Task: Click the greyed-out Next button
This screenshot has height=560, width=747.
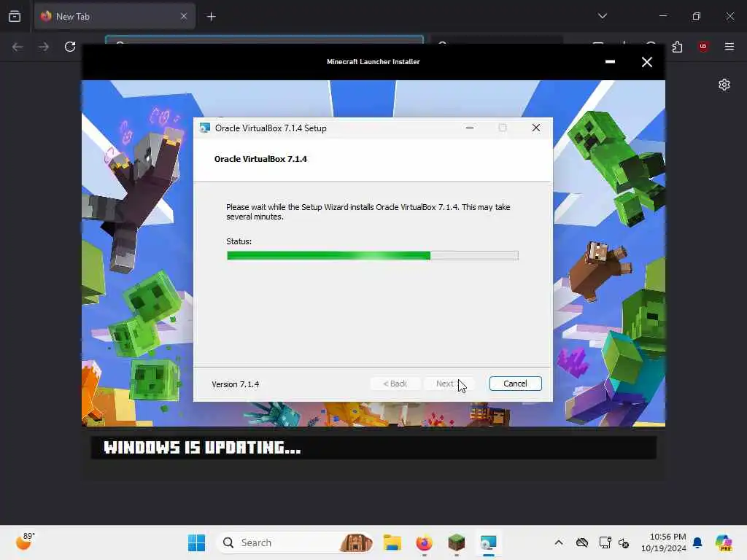Action: click(449, 384)
